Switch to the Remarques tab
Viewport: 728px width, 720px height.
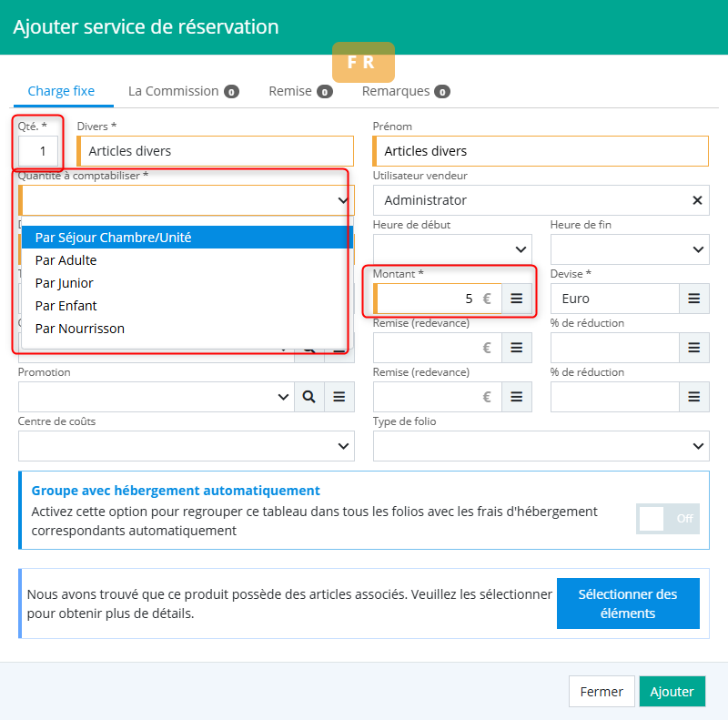coord(405,91)
